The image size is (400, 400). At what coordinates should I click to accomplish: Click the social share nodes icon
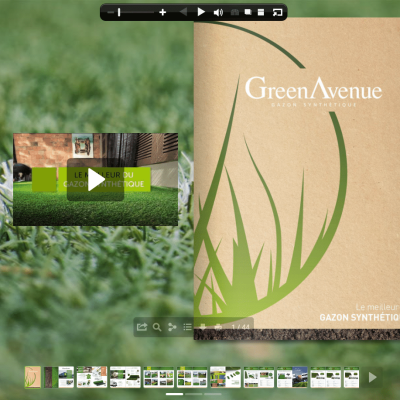click(x=172, y=327)
